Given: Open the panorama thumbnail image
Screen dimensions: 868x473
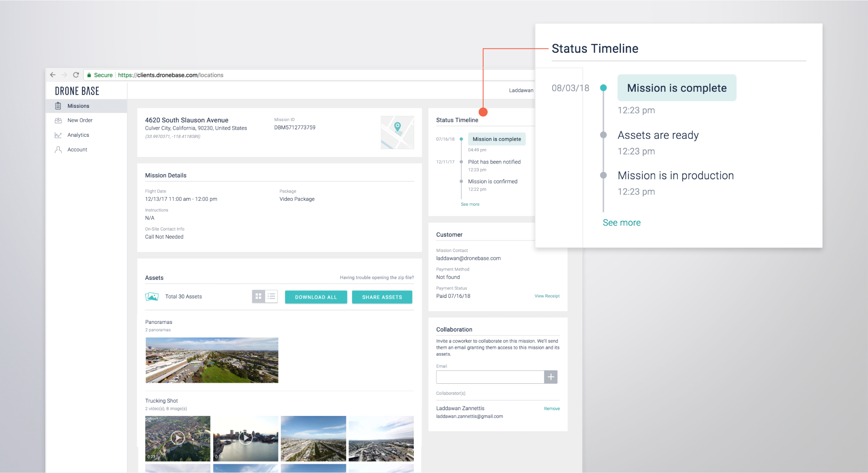Looking at the screenshot, I should (212, 360).
